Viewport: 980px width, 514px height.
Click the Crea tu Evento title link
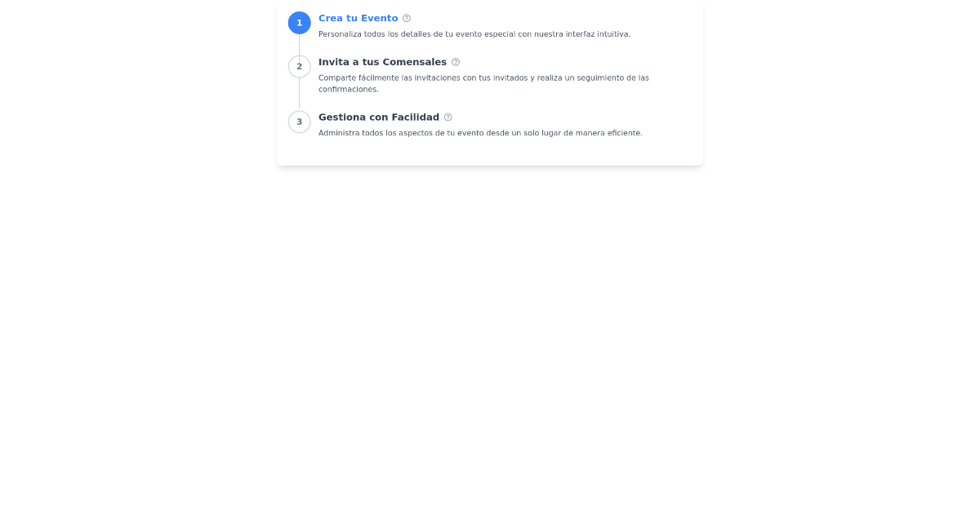pyautogui.click(x=358, y=17)
